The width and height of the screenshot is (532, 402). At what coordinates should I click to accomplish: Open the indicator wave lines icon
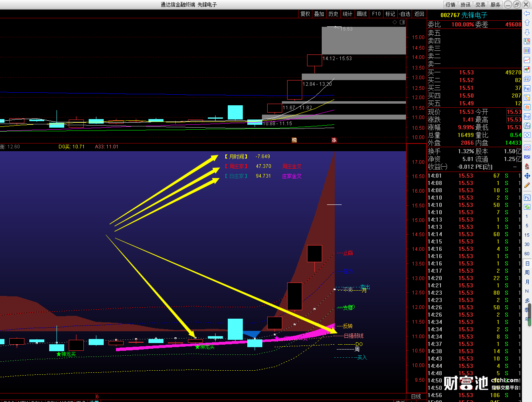coord(527,147)
